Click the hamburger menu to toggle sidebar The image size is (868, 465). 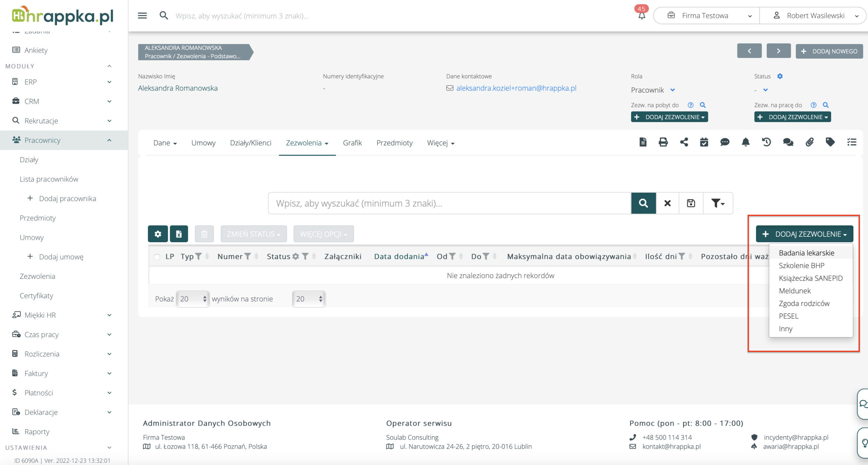click(142, 16)
